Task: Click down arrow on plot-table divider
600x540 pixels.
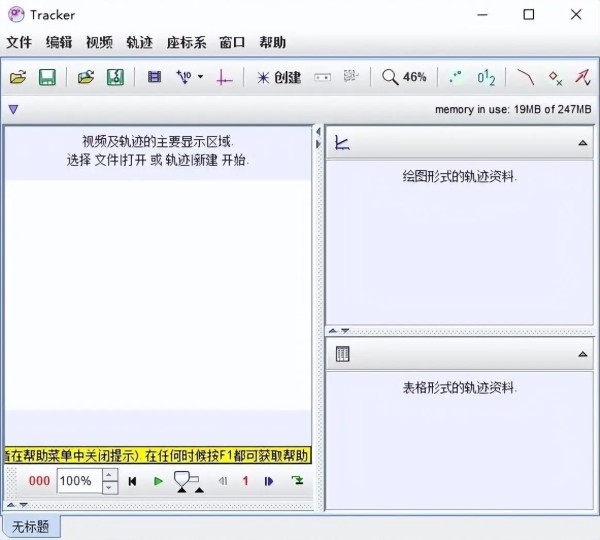Action: point(345,331)
